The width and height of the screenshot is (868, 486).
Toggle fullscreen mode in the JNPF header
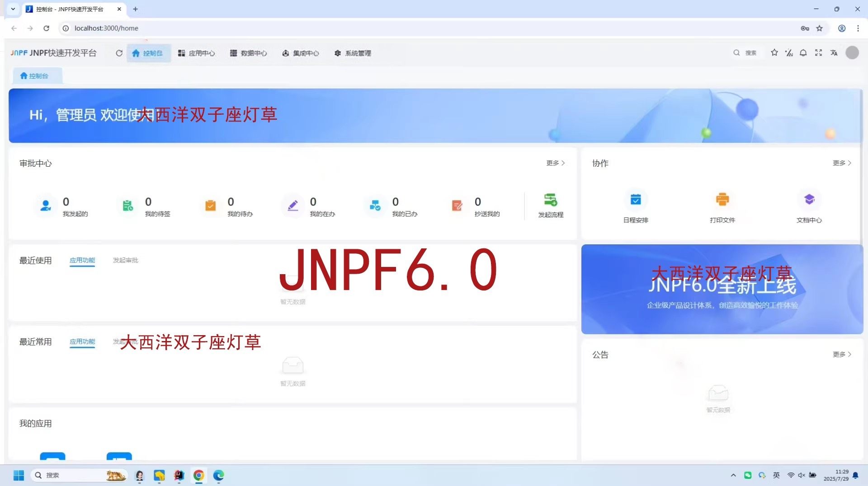point(818,53)
